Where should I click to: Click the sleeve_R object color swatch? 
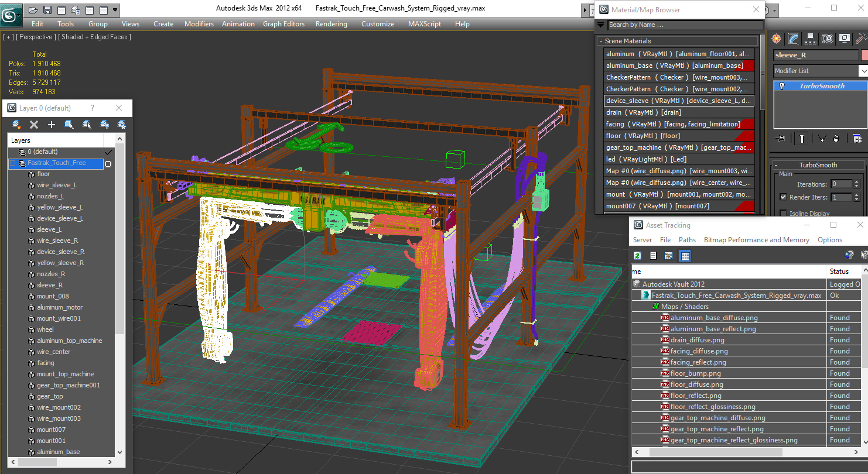pyautogui.click(x=864, y=55)
